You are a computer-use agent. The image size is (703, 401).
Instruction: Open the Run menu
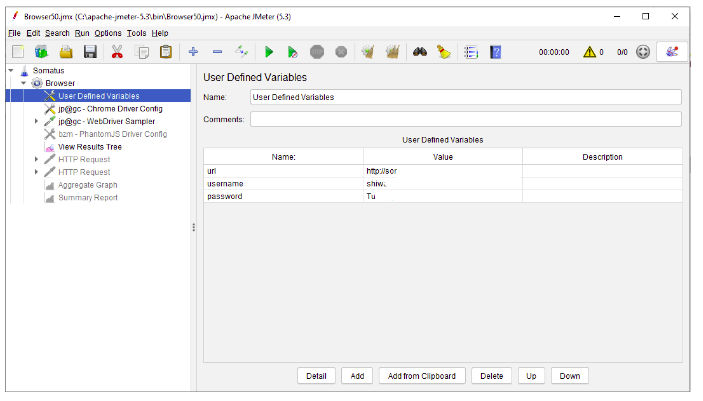pos(82,33)
